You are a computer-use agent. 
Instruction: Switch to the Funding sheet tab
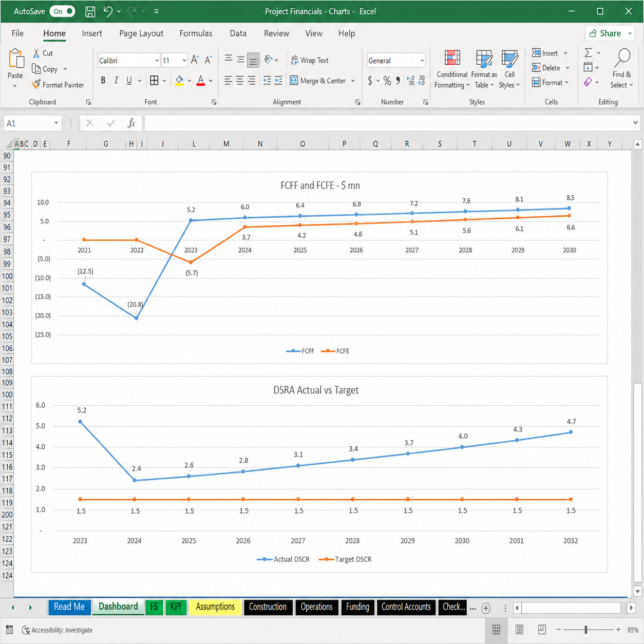[x=357, y=607]
